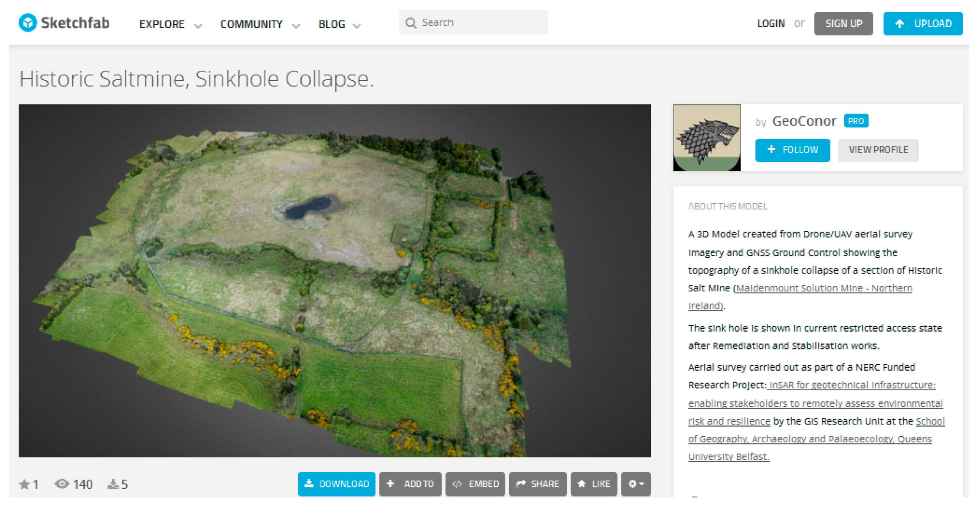The height and width of the screenshot is (510, 980).
Task: Click the Login menu item
Action: 771,23
